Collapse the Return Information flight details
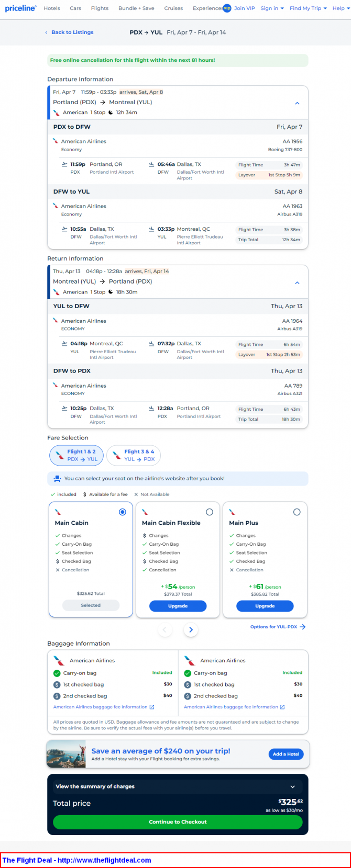351x868 pixels. 297,283
